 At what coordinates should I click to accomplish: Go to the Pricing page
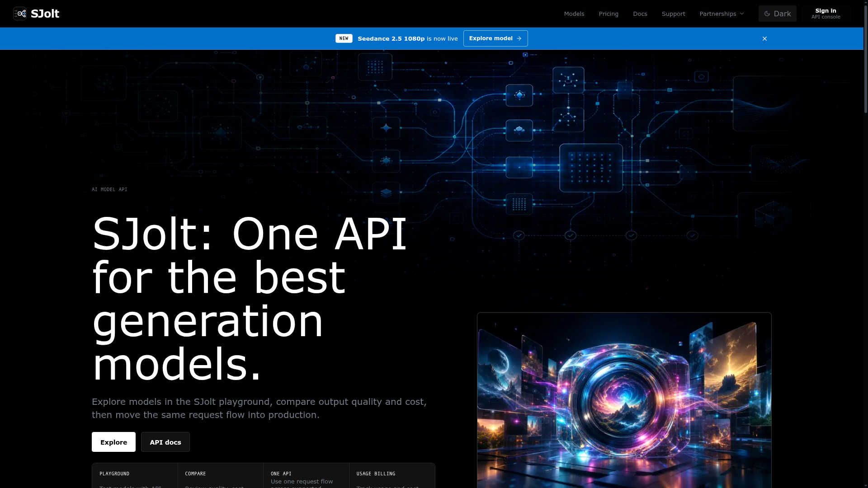click(609, 14)
